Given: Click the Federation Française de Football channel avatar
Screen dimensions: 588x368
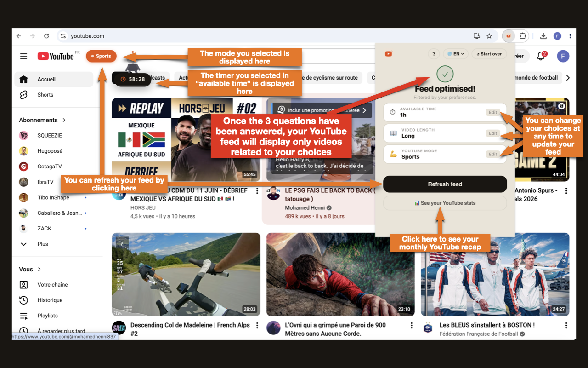Looking at the screenshot, I should pos(428,328).
